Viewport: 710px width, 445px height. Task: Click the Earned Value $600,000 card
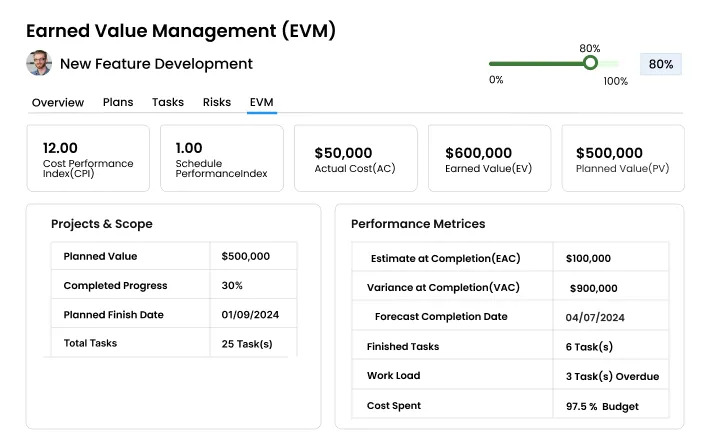pyautogui.click(x=489, y=158)
